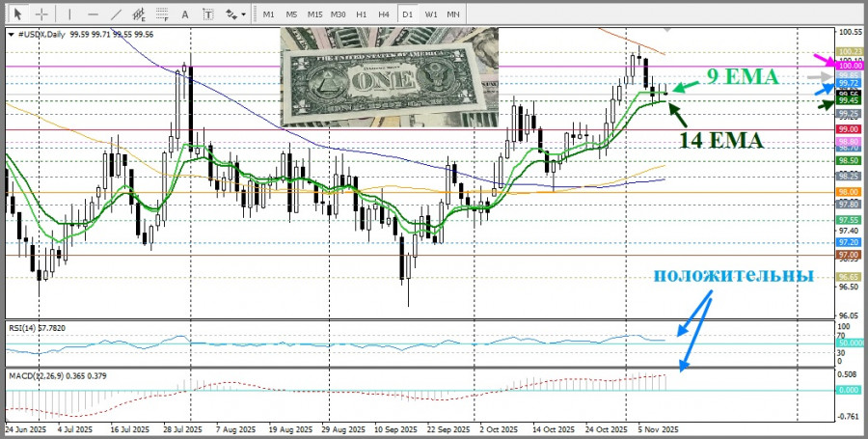Switch chart to M5 timeframe

click(291, 14)
